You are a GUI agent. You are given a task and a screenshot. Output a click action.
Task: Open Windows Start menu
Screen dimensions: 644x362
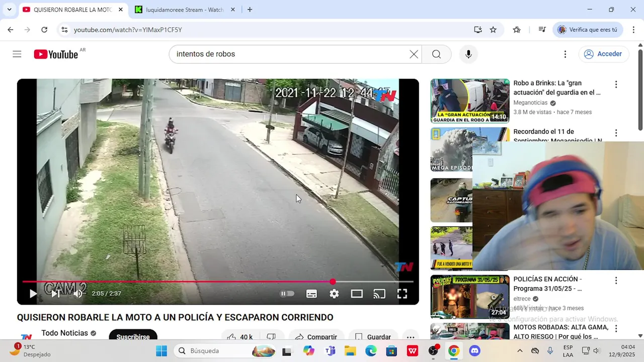pyautogui.click(x=162, y=351)
